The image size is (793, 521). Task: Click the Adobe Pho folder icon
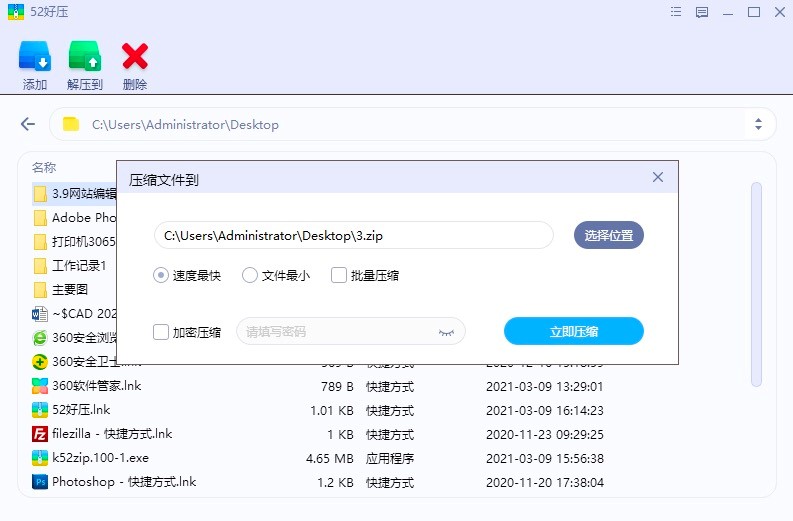coord(40,218)
